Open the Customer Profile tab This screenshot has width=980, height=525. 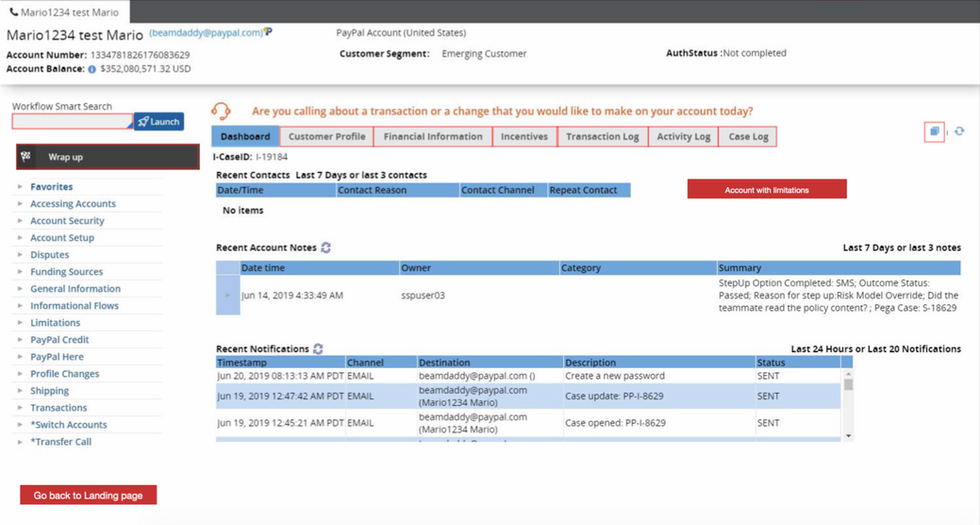(327, 136)
